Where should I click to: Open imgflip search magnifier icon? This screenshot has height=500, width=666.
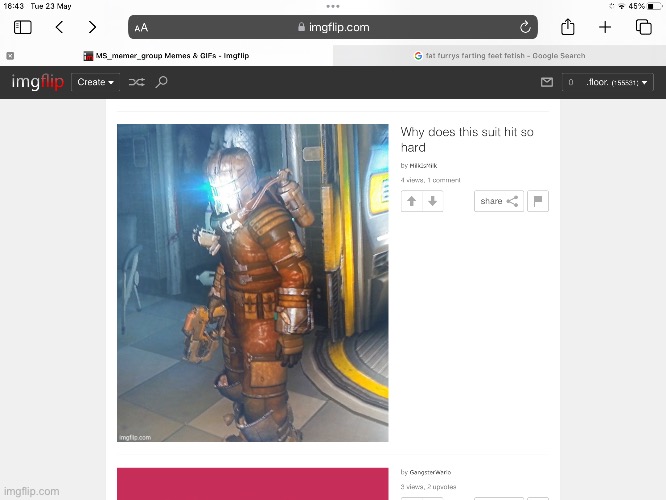coord(161,82)
